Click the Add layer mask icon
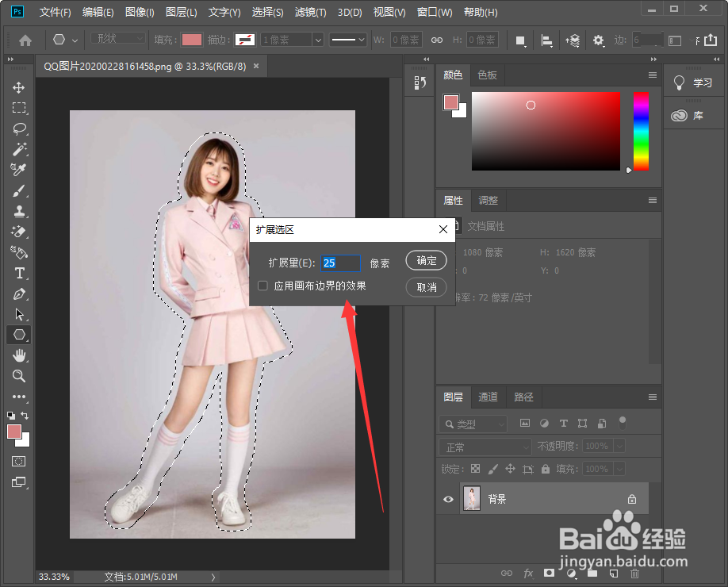Viewport: 728px width, 587px height. click(549, 573)
